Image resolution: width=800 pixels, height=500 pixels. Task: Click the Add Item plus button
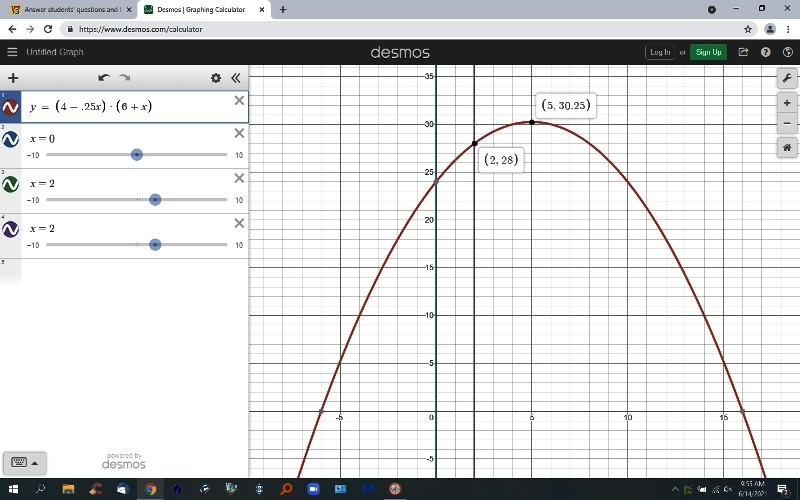click(x=13, y=78)
